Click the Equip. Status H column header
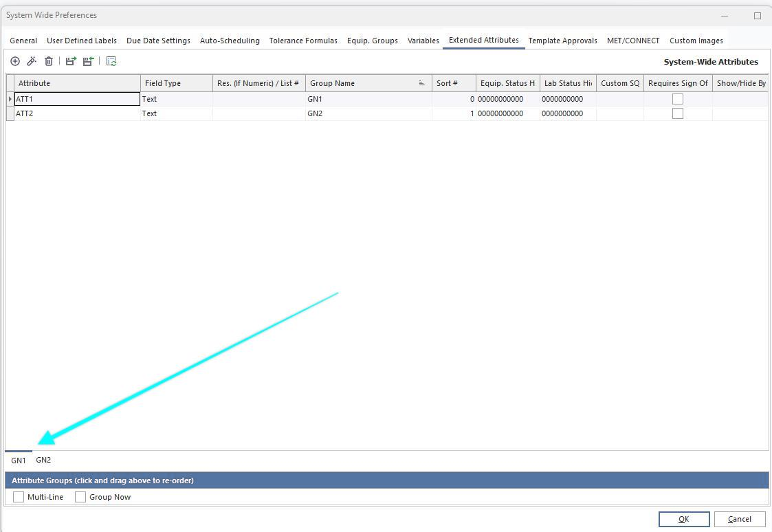772x532 pixels. click(x=508, y=83)
